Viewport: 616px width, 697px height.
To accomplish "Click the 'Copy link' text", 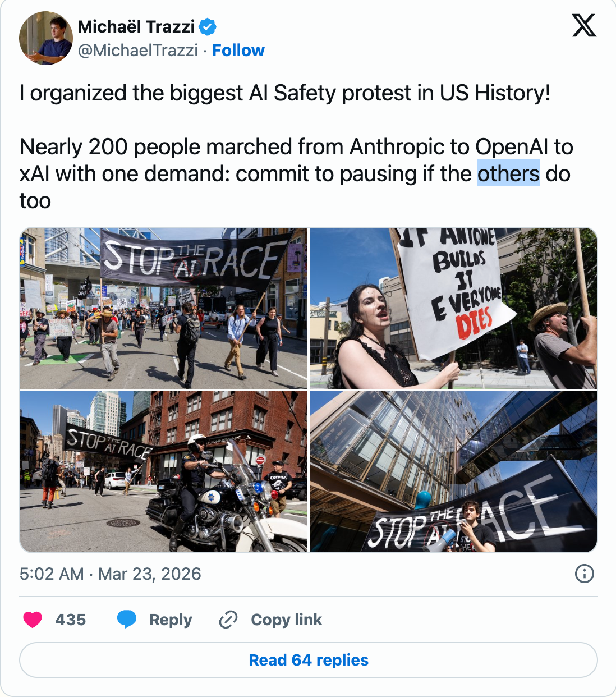I will click(x=286, y=620).
